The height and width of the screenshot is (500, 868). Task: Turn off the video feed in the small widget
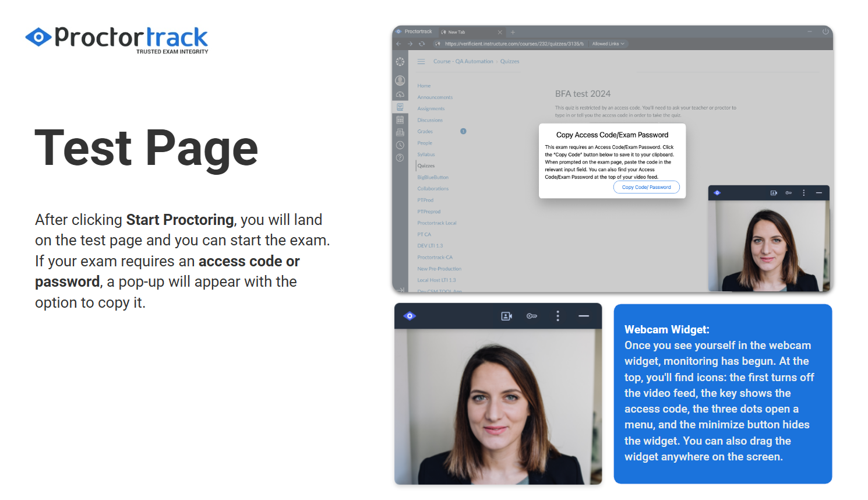[774, 193]
